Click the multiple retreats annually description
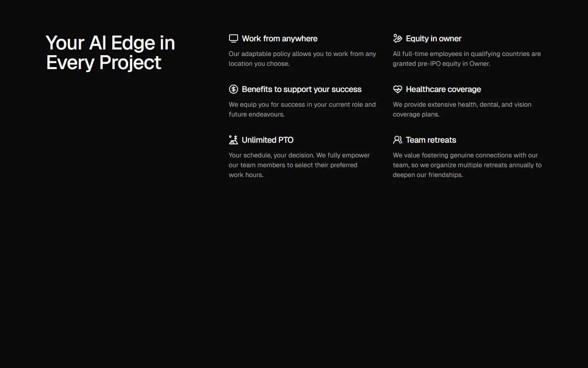The width and height of the screenshot is (588, 368). pos(467,165)
